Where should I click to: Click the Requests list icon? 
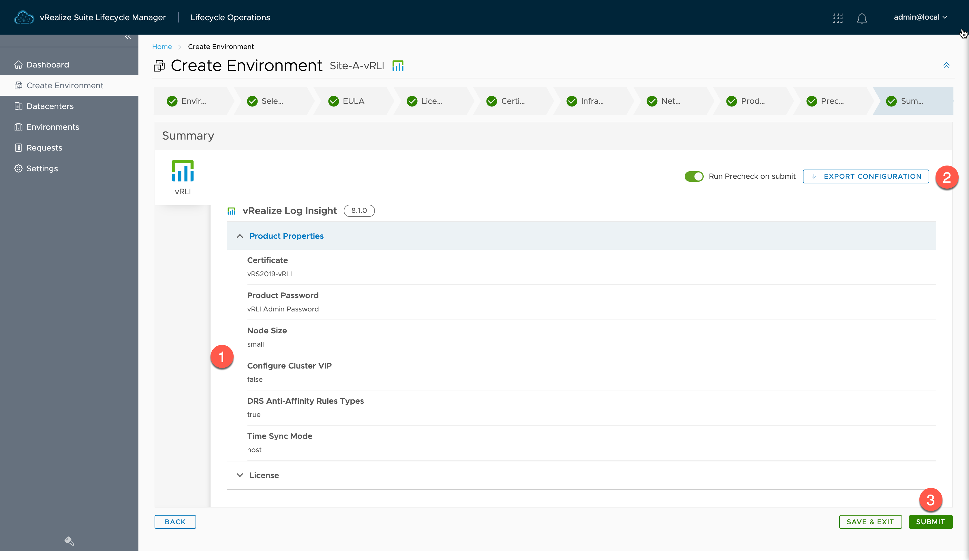click(x=18, y=148)
